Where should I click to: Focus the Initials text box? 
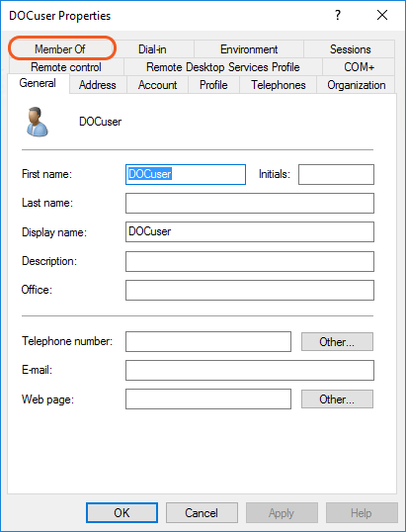click(336, 174)
